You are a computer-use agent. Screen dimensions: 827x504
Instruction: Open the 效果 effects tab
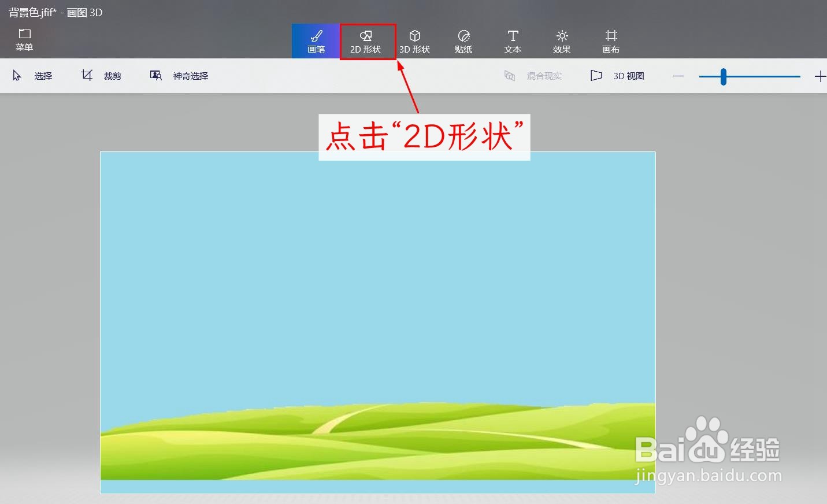point(562,41)
